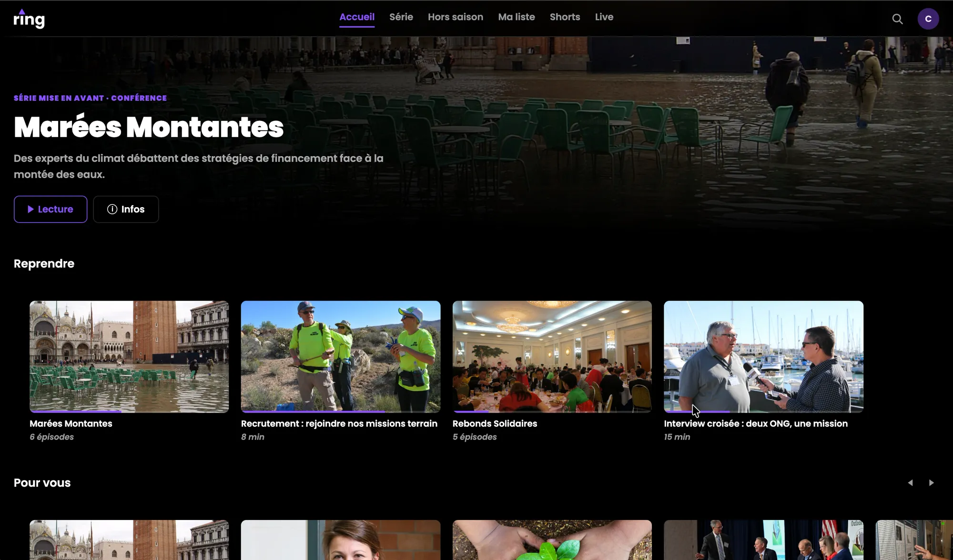Screen dimensions: 953x560
Task: Click the 8 min duration label
Action: 253,437
